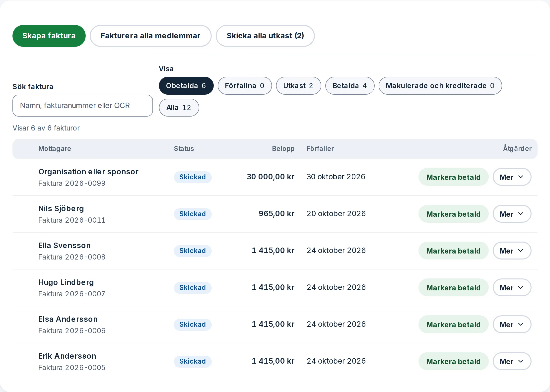This screenshot has height=392, width=550.
Task: Mark Erik Andersson's invoice as paid
Action: tap(453, 361)
